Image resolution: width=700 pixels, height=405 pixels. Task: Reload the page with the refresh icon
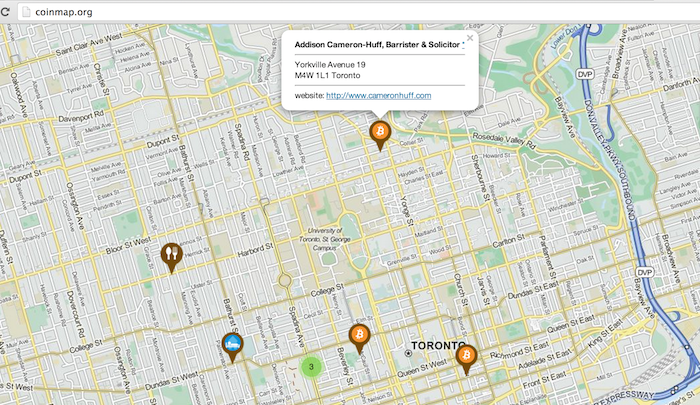tap(5, 12)
